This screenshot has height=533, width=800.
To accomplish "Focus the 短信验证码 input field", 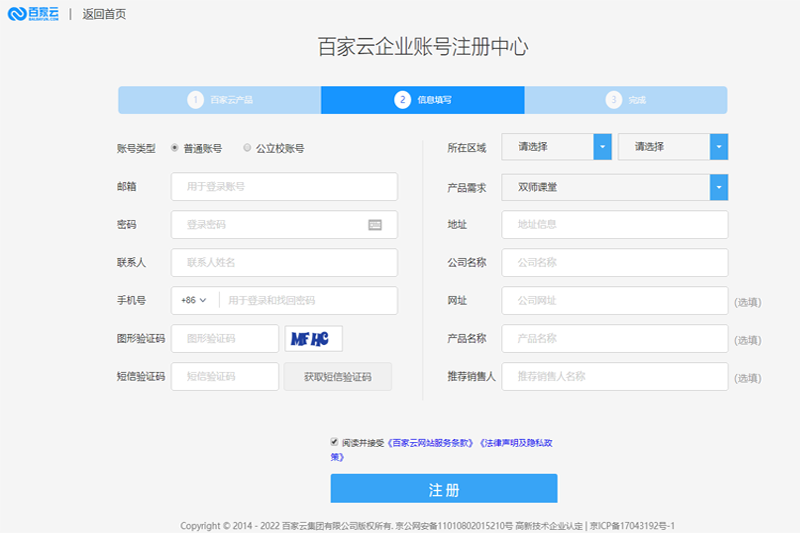I will 225,377.
